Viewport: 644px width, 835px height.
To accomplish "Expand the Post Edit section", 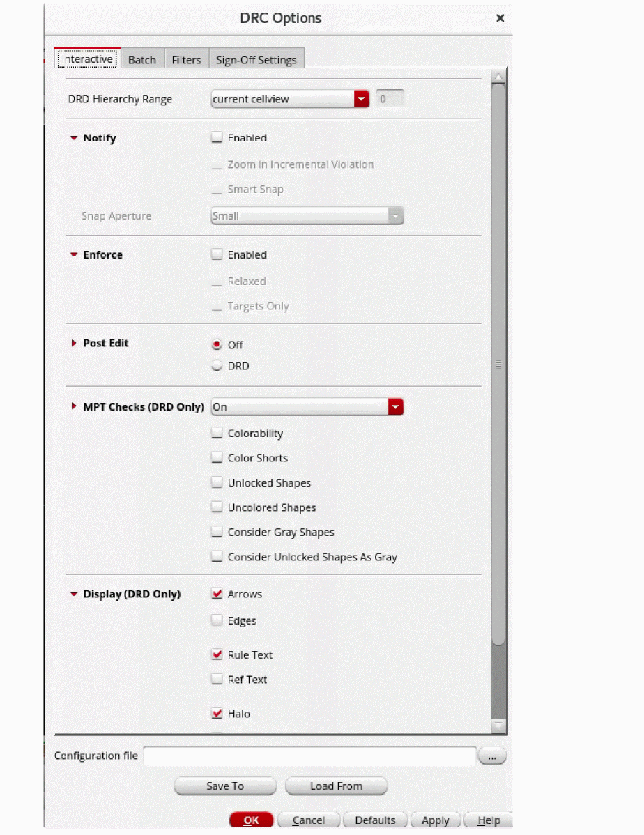I will 74,343.
